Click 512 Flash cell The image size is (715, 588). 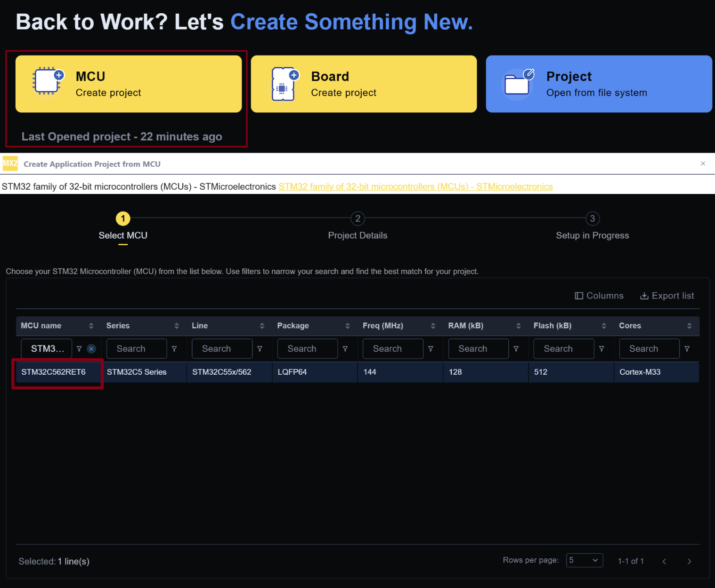point(571,372)
